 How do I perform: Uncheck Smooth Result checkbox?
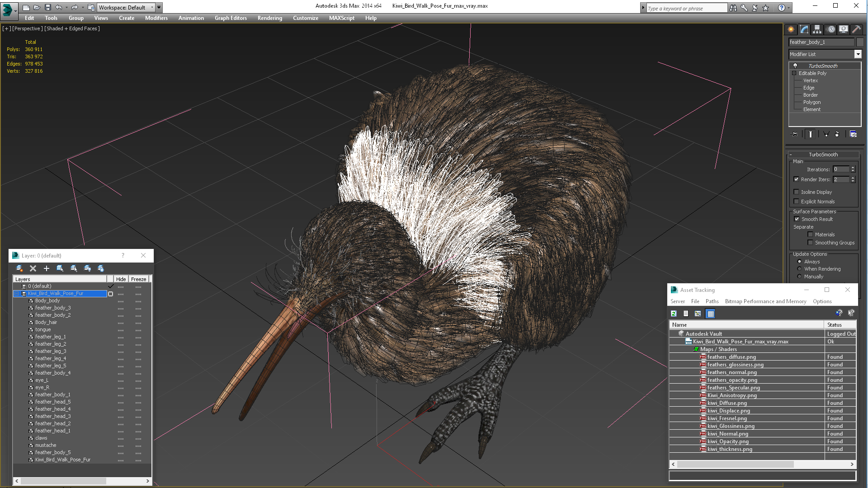point(797,219)
